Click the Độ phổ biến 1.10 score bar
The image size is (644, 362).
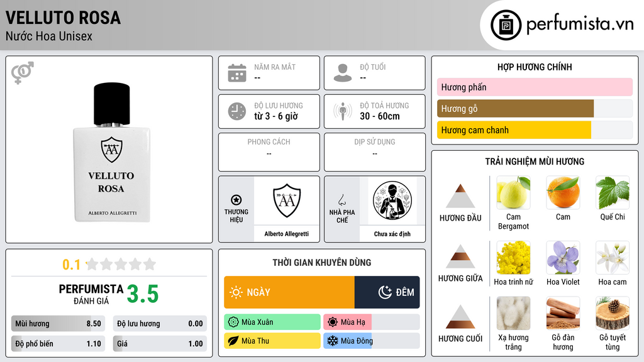(58, 344)
